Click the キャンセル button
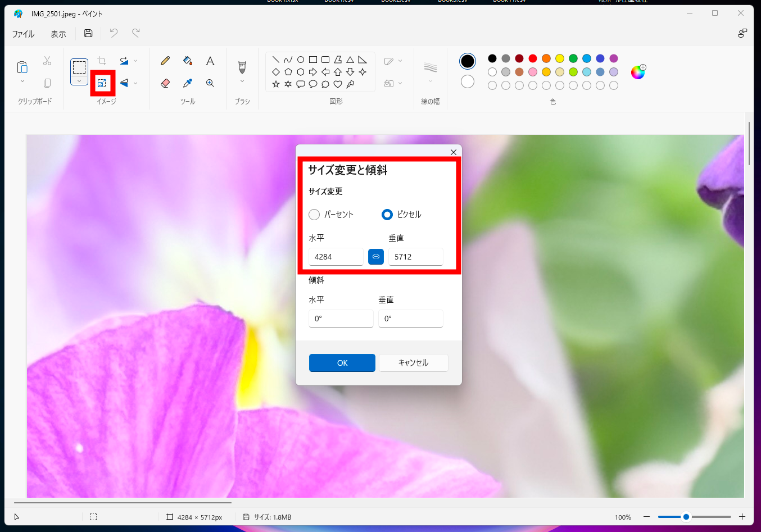761x532 pixels. [x=413, y=363]
